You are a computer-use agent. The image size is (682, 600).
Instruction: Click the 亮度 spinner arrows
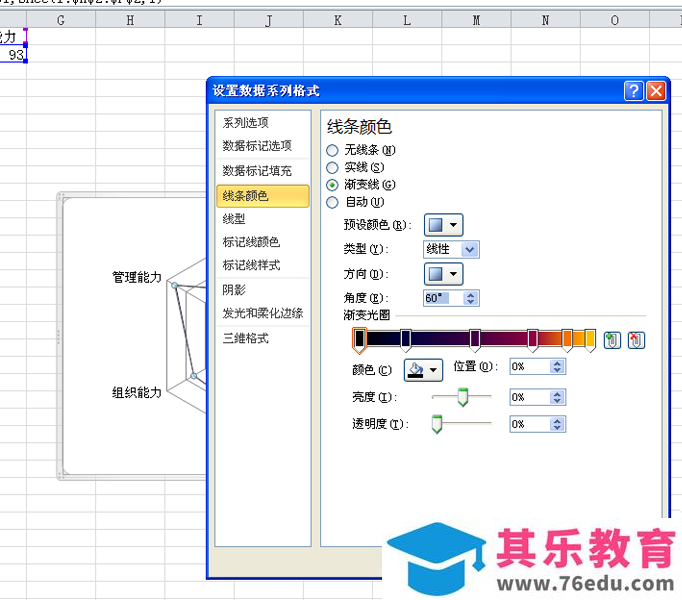557,397
